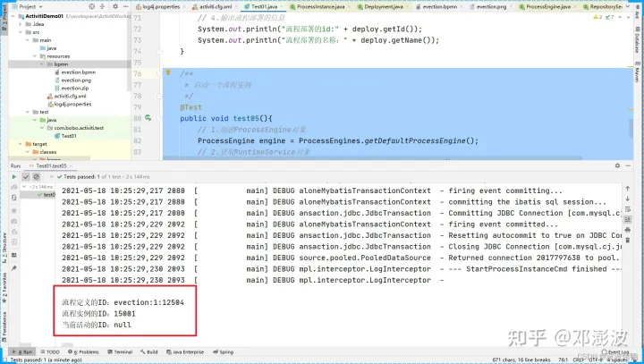Click the print icon in console toolbar
This screenshot has height=364, width=644.
pyautogui.click(x=628, y=230)
